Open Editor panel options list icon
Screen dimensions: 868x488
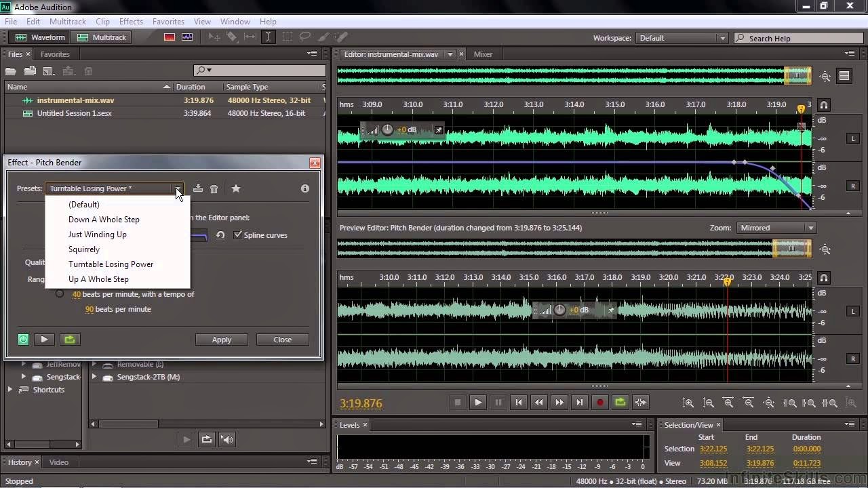pos(844,77)
